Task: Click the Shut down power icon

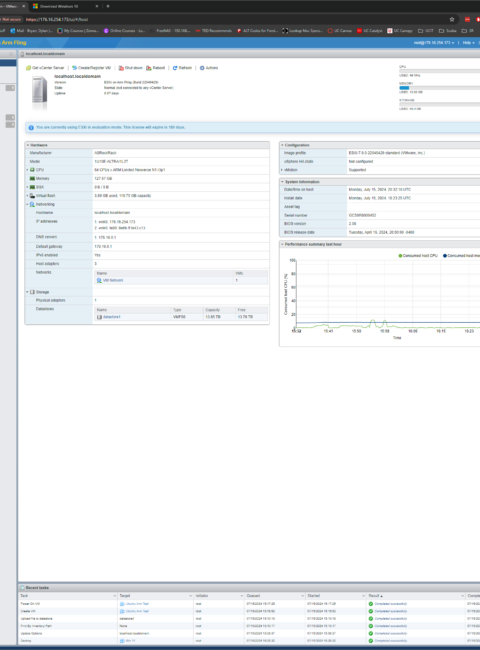Action: click(121, 68)
